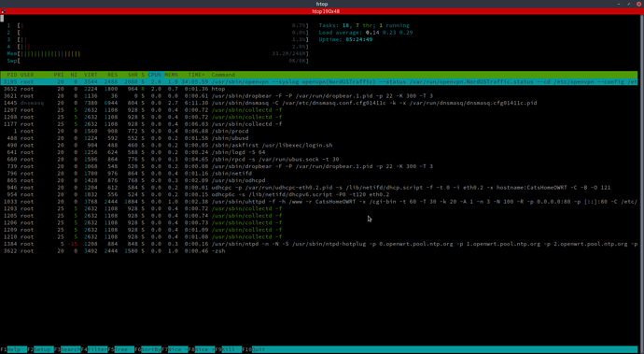Switch to F5 Tree view

coord(121,349)
